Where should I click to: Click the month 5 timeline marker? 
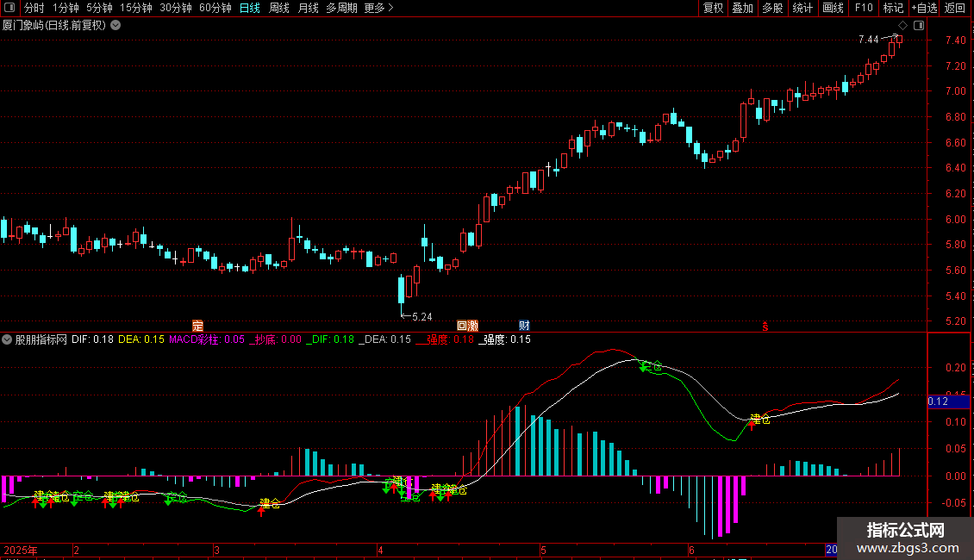(x=544, y=551)
